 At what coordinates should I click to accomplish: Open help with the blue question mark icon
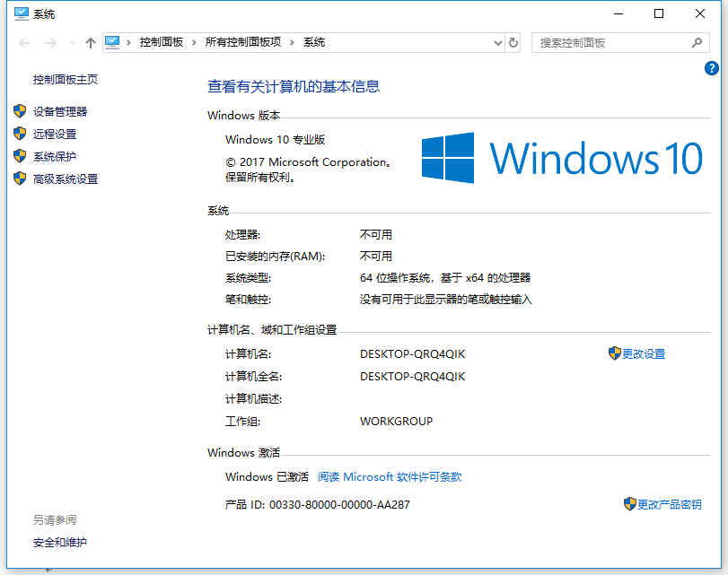point(711,68)
